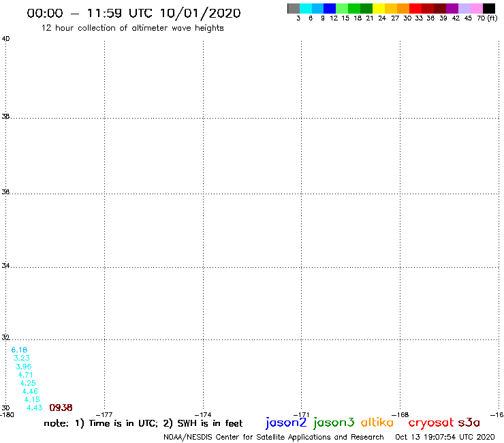Select the bright red swatch in the scale
The height and width of the screenshot is (443, 504).
[415, 9]
